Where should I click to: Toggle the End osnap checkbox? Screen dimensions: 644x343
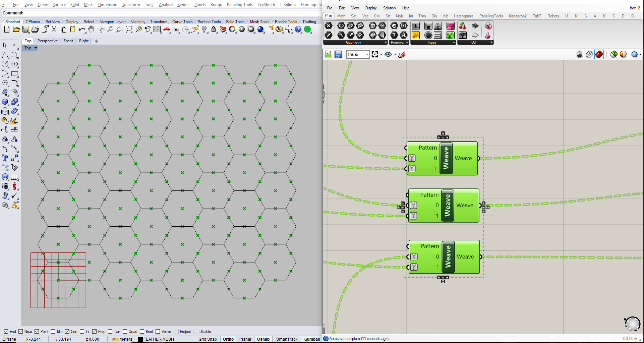pos(6,332)
